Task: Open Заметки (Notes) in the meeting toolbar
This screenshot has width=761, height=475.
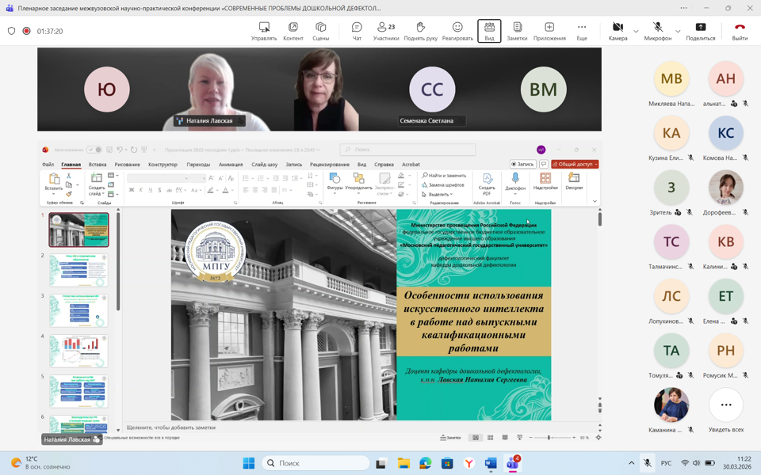Action: [x=516, y=31]
